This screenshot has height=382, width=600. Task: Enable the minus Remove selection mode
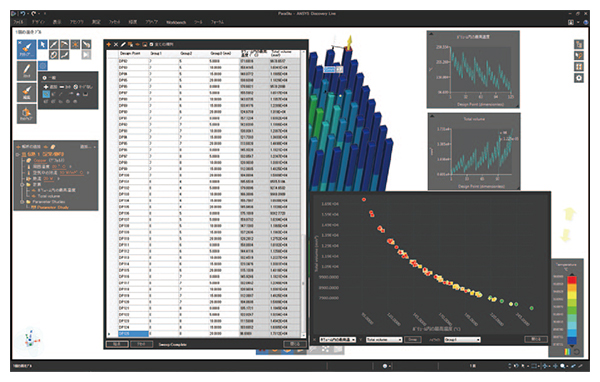pos(65,87)
